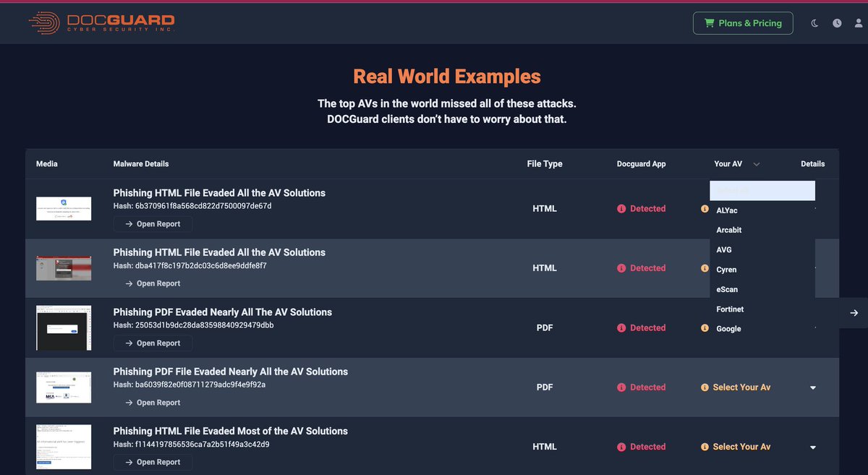Expand Select Your Av on the ba6039 PDF row
The width and height of the screenshot is (868, 475).
812,387
